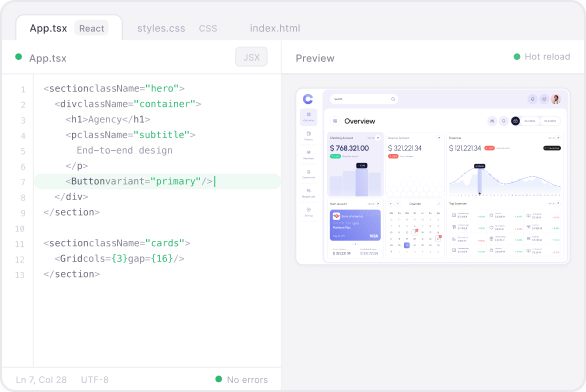Click line number 7 in the gutter
The image size is (586, 392).
[23, 182]
